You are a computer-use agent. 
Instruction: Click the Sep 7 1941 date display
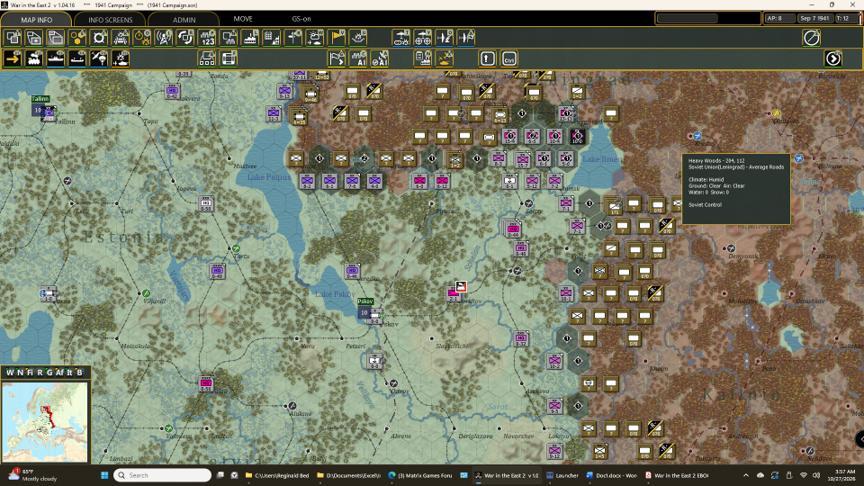pyautogui.click(x=814, y=18)
